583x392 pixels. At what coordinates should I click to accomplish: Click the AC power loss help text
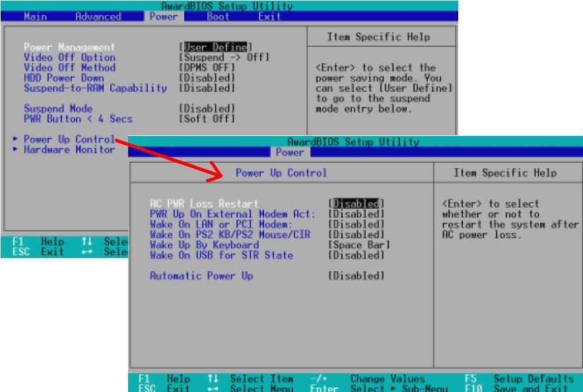tap(510, 219)
